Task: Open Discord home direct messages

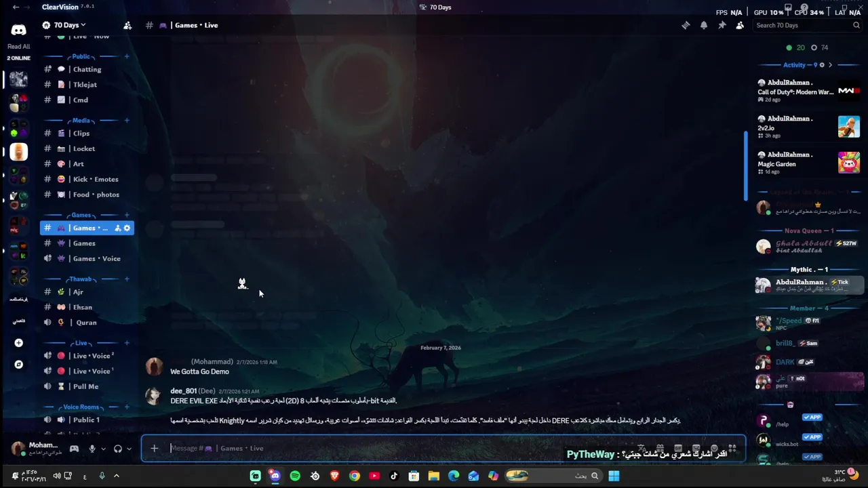Action: 18,30
